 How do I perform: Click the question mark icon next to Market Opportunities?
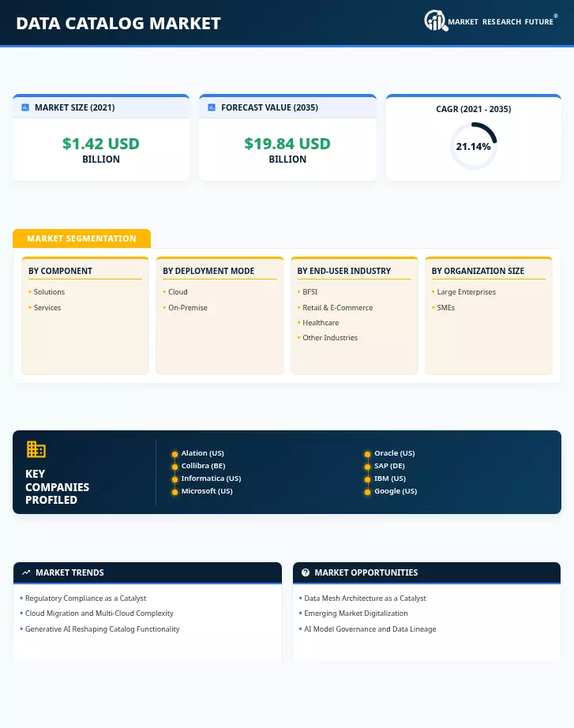coord(305,572)
